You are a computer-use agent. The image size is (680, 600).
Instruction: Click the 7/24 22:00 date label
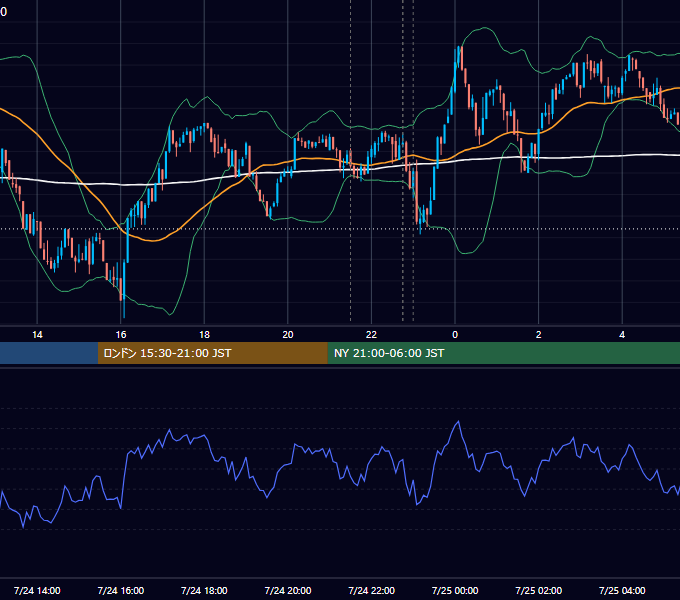pos(372,590)
